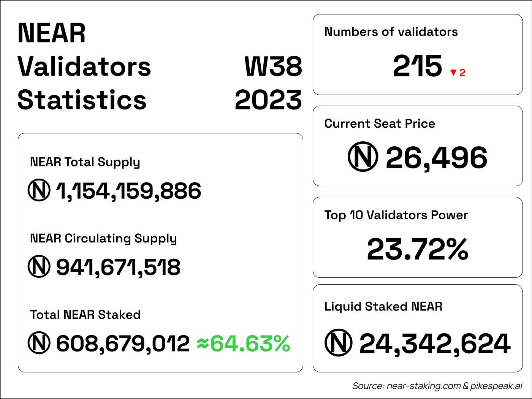532x399 pixels.
Task: Click the total staked amount 608,679,012
Action: coord(123,344)
